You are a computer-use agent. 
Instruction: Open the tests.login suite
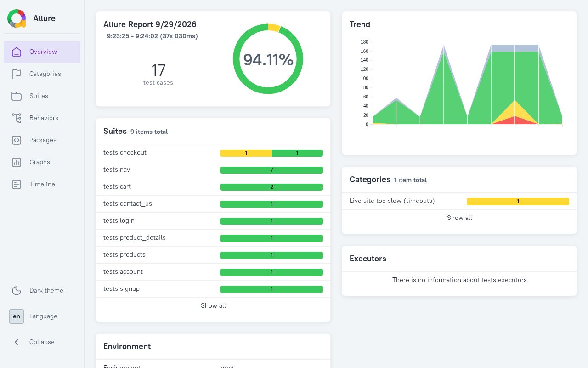[213, 221]
